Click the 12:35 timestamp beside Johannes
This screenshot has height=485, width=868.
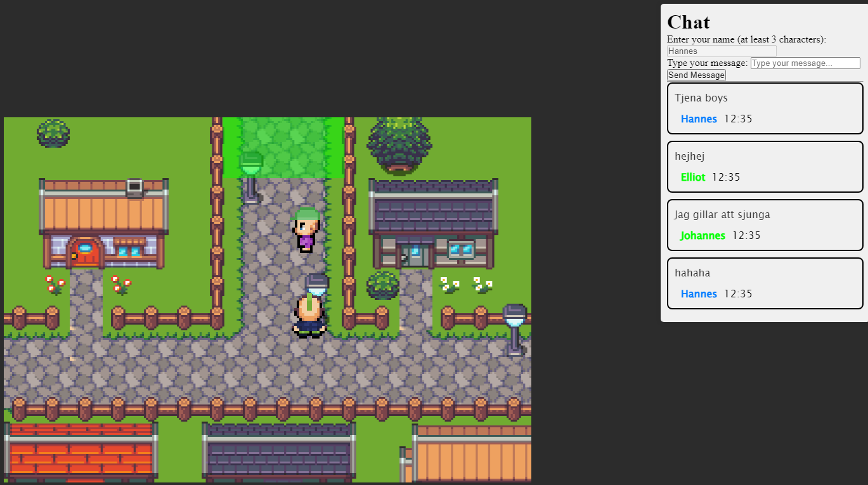[746, 235]
